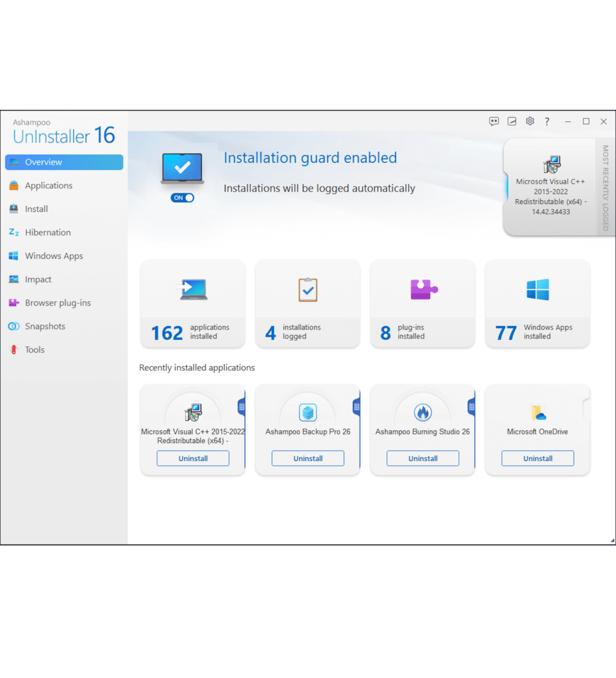Open the Snapshots section

(x=45, y=326)
